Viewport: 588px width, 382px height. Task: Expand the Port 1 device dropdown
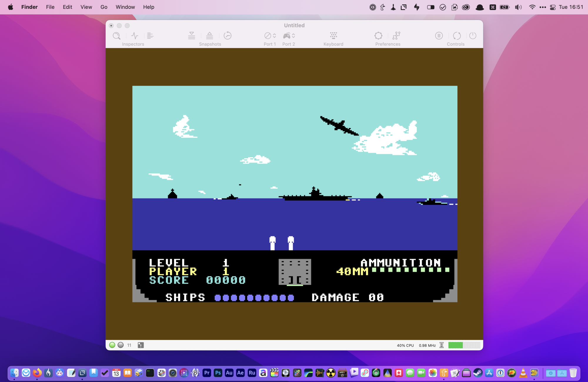(270, 36)
